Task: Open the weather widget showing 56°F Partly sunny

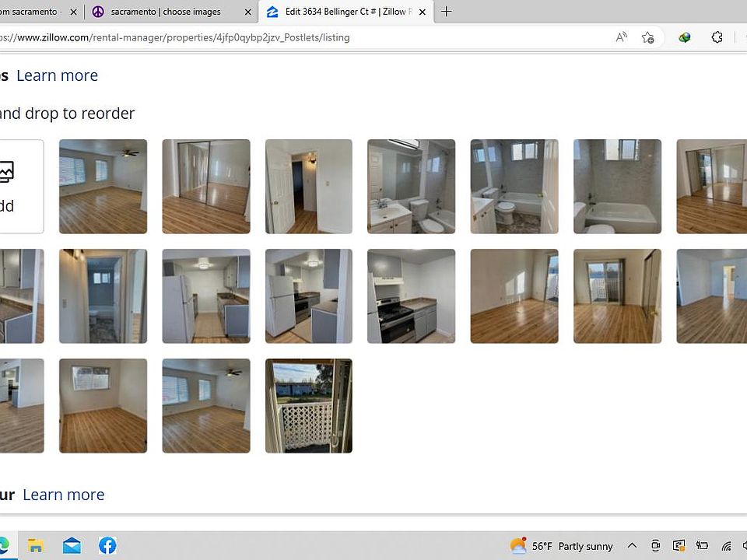Action: 561,546
